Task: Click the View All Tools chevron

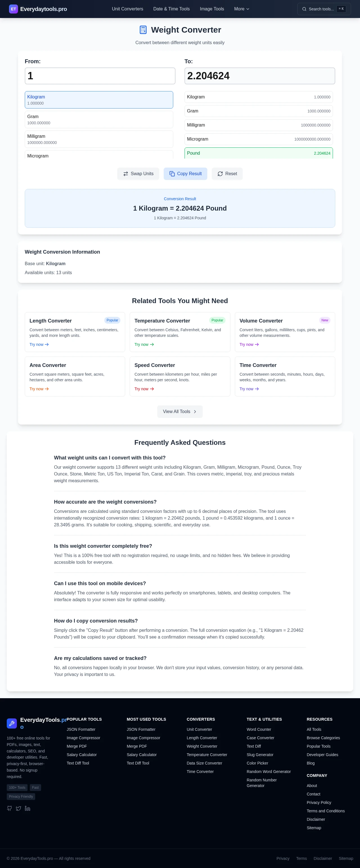Action: coord(195,411)
